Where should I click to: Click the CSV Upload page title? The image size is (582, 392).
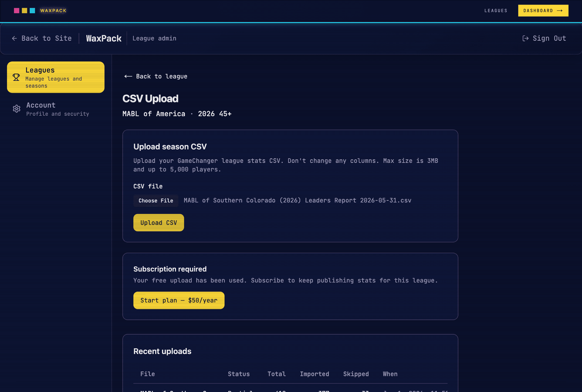point(150,99)
